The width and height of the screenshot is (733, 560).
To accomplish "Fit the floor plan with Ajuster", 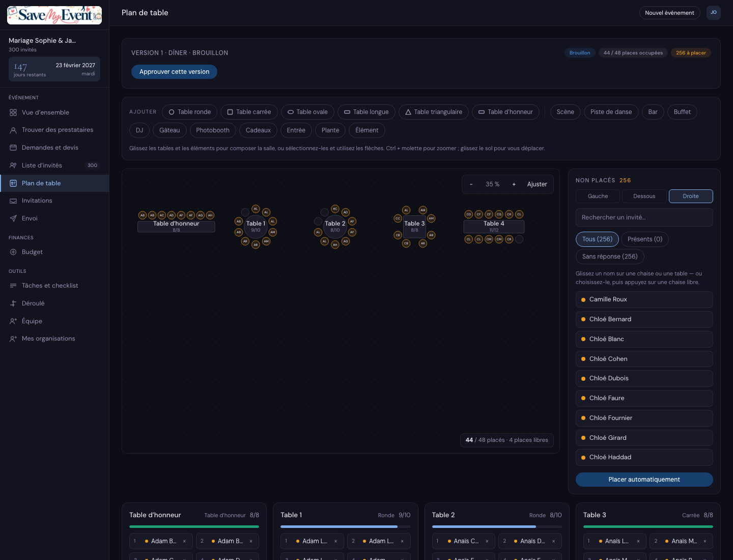I will click(x=537, y=184).
